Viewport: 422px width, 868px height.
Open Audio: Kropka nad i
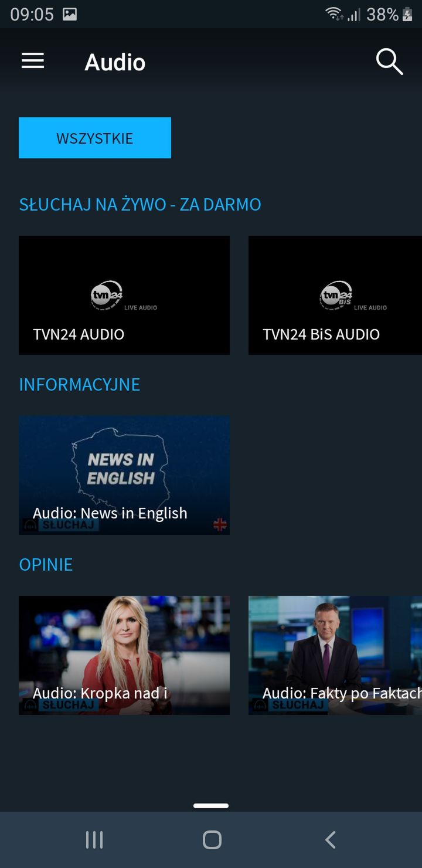tap(124, 655)
